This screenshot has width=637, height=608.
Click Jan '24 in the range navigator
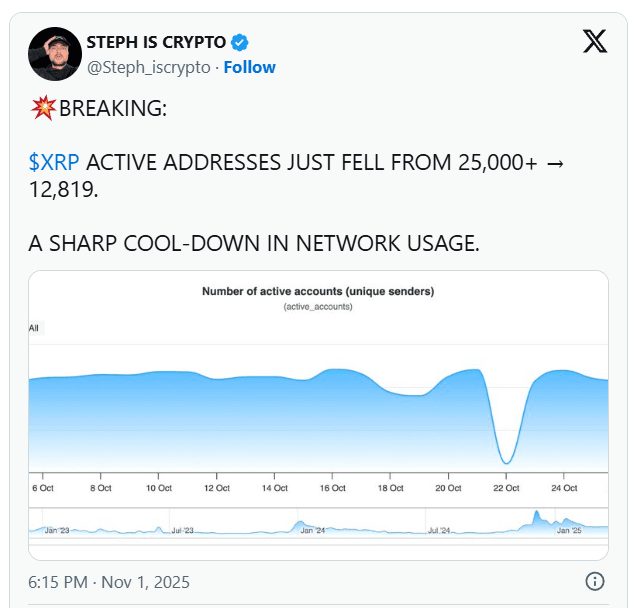click(313, 530)
